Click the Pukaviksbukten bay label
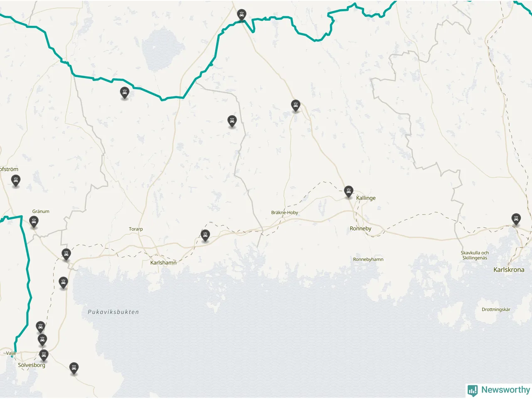The image size is (532, 399). 113,312
